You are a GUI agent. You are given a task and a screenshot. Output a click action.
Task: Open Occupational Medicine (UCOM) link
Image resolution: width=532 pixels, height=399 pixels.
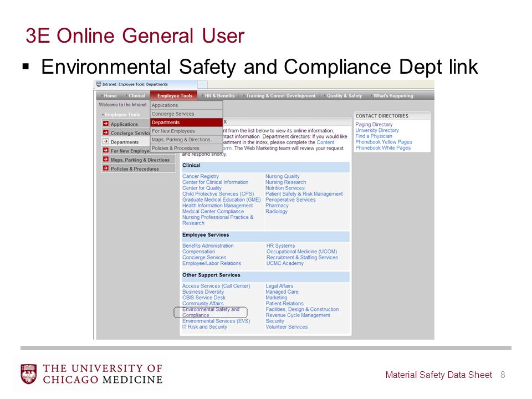(x=301, y=252)
